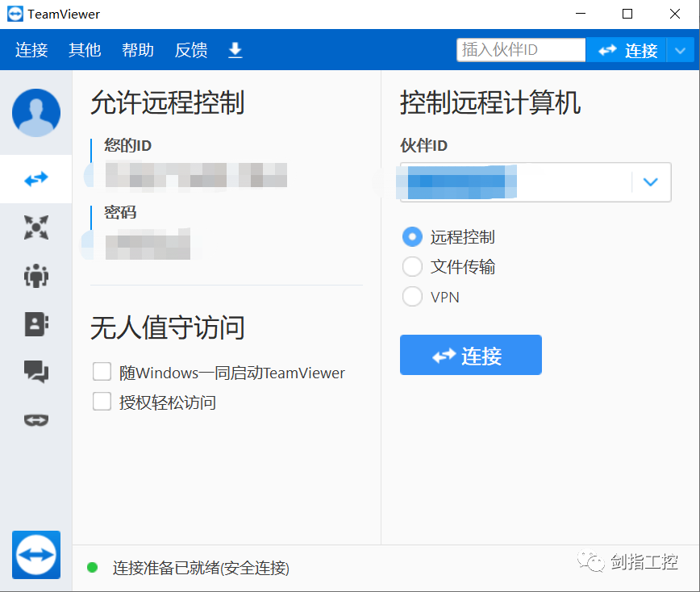Screen dimensions: 700x592
Task: Click the TeamViewer logo at bottom left
Action: (x=35, y=555)
